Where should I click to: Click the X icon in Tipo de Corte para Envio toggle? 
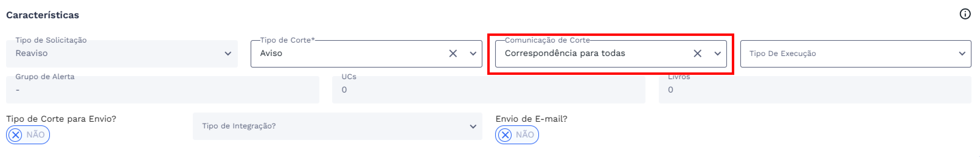pos(16,135)
